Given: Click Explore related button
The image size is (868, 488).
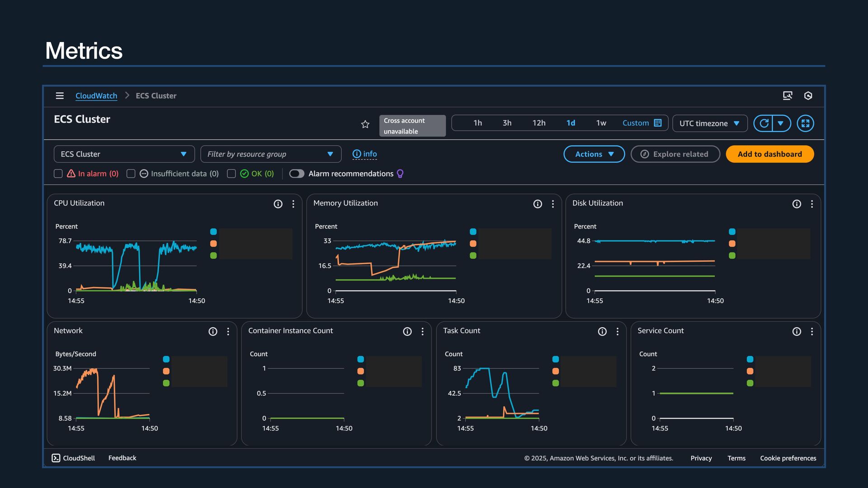Looking at the screenshot, I should 675,154.
